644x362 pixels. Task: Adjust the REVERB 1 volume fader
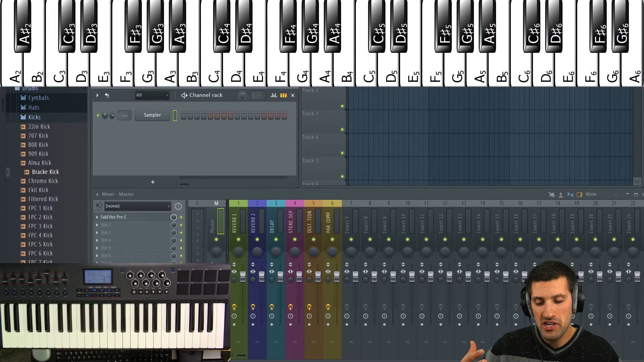243,277
